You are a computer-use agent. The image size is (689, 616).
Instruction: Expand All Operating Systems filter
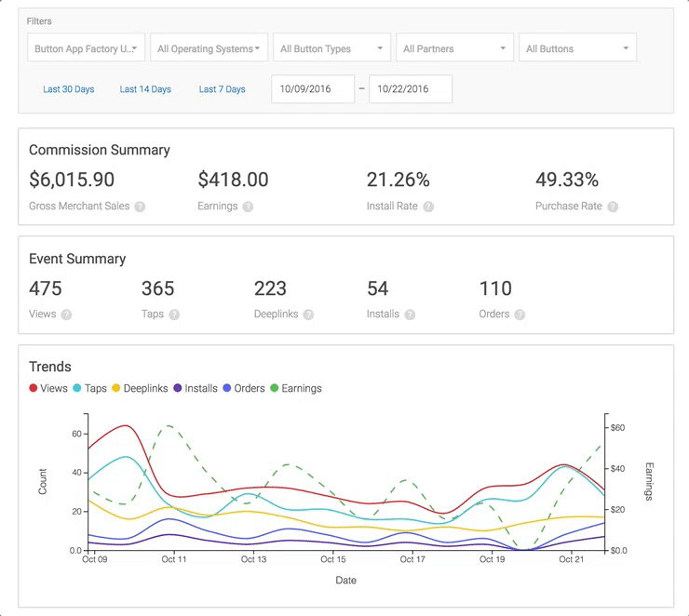[209, 47]
